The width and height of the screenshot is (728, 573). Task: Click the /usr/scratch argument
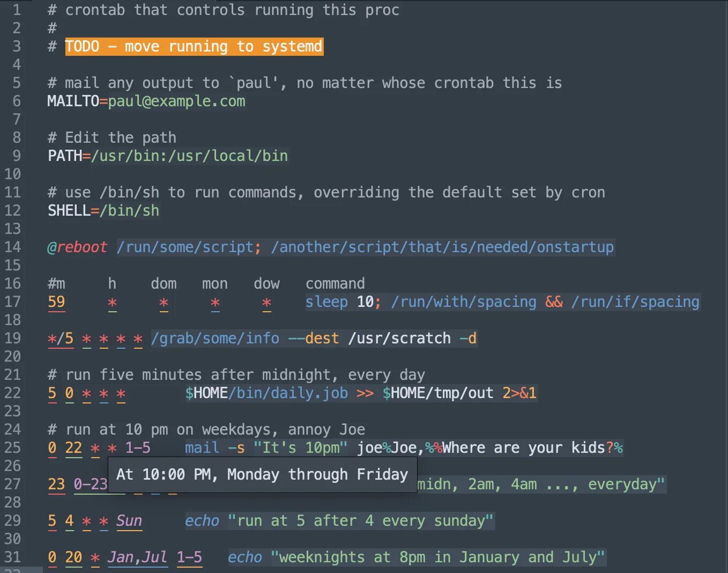tap(399, 339)
